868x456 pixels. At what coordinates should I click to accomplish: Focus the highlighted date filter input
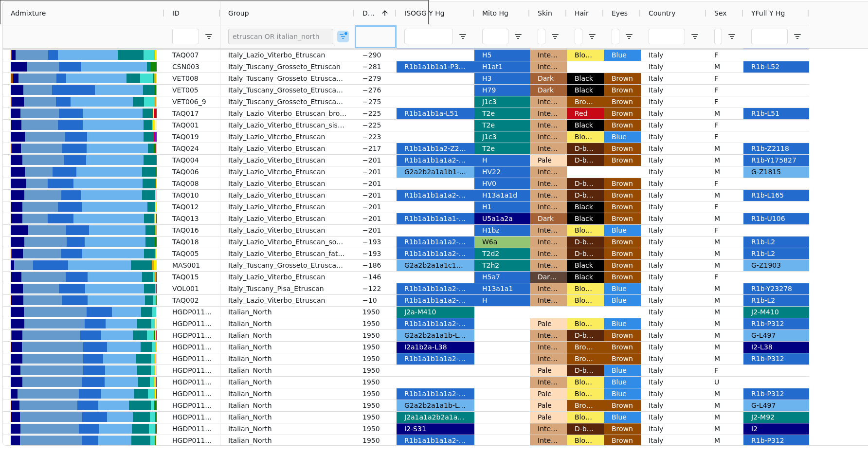[376, 36]
